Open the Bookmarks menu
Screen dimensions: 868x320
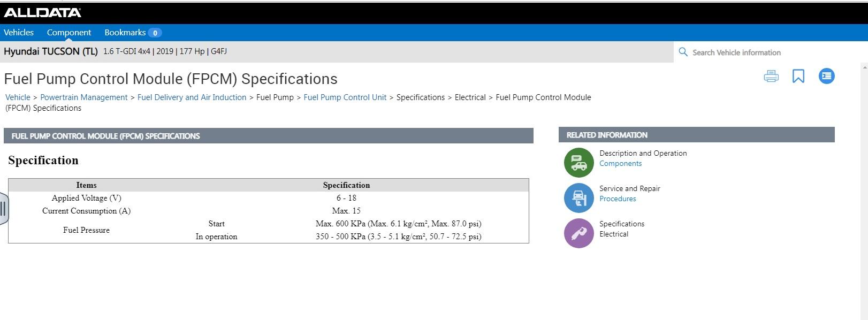(125, 33)
